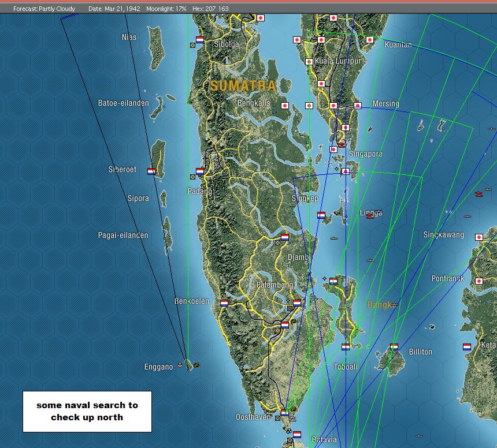Click the Moonlight: 17% status text

click(166, 9)
